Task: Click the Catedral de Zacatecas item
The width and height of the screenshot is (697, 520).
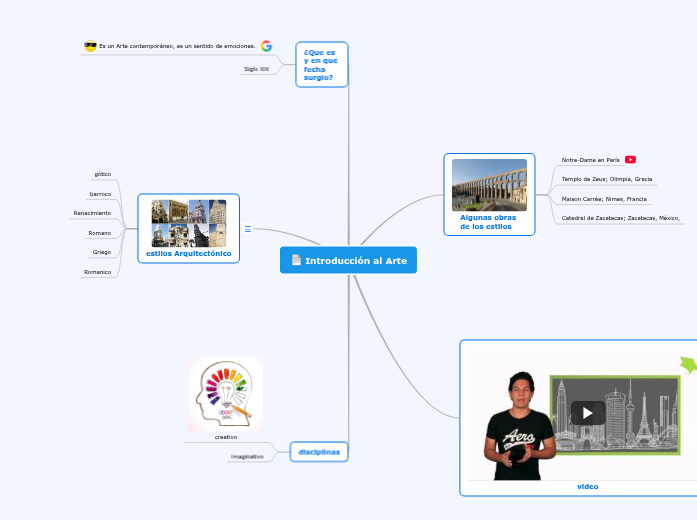Action: click(620, 217)
